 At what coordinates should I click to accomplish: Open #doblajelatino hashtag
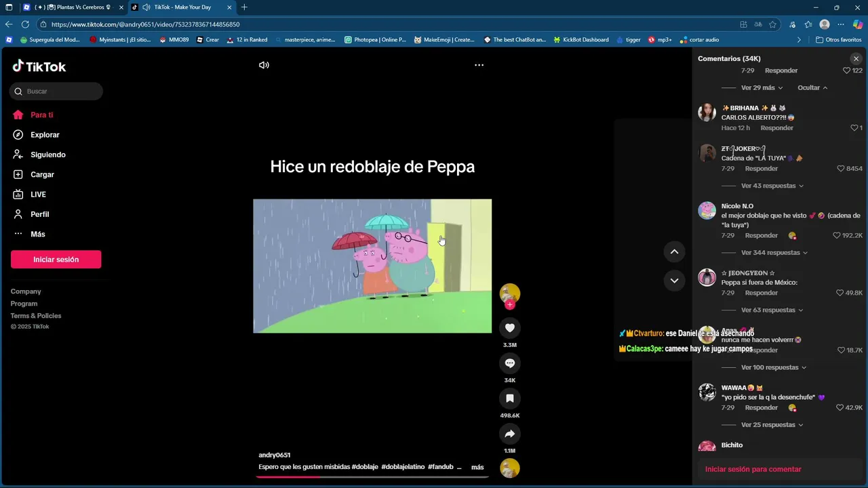click(403, 467)
